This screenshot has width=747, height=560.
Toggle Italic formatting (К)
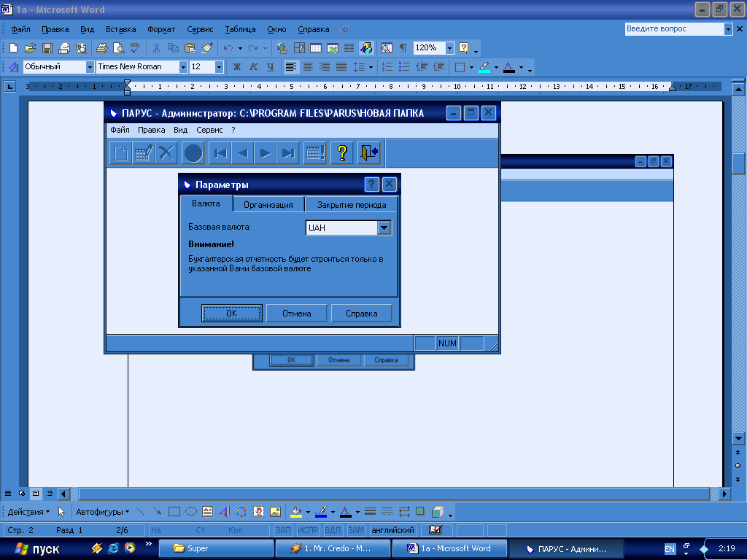253,66
